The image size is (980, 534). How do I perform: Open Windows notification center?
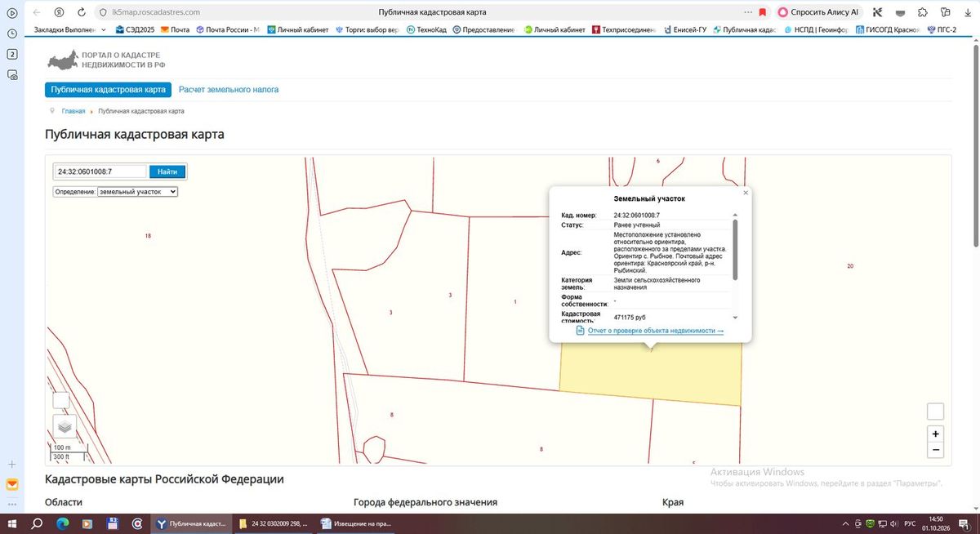(x=964, y=523)
